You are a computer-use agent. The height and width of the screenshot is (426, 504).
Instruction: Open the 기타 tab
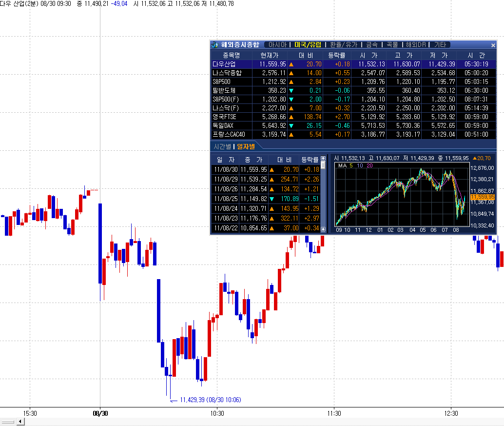(x=440, y=45)
